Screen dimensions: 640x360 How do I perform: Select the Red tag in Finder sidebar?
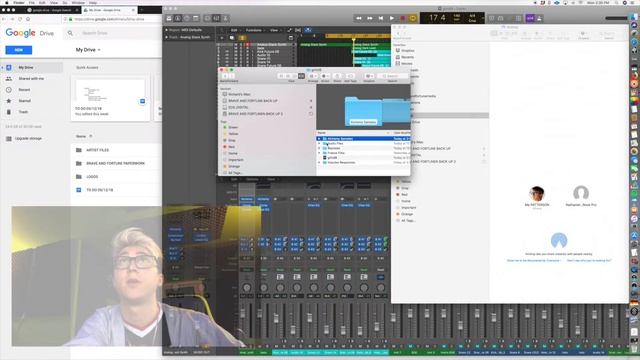231,147
